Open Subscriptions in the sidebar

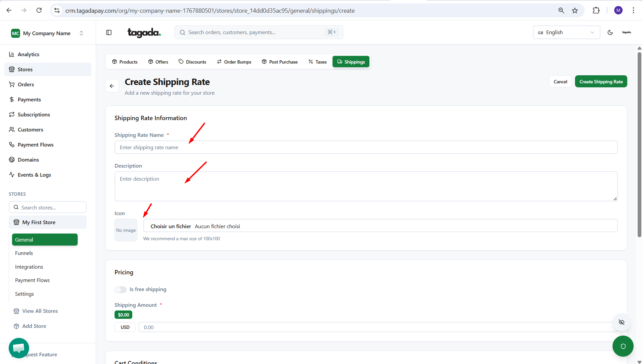pos(33,114)
